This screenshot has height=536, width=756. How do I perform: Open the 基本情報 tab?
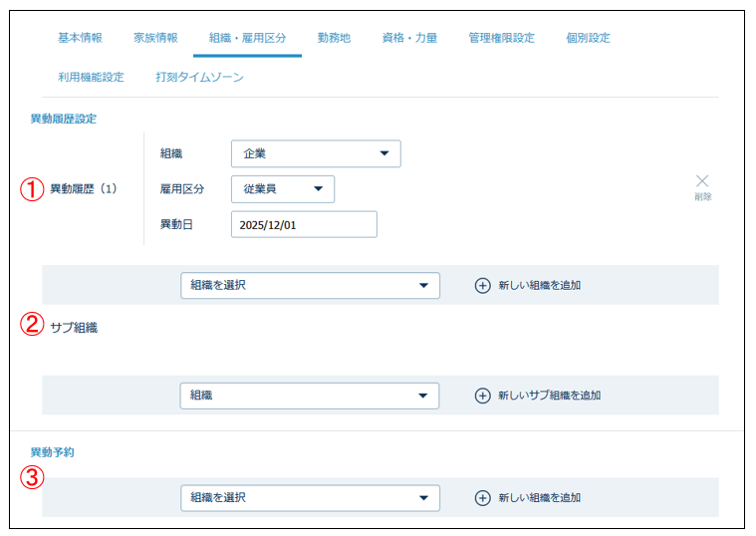pos(80,38)
